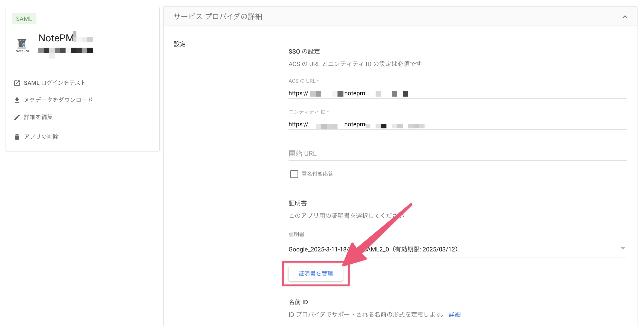Open the 詳細 link under 名前 ID
644x326 pixels.
pyautogui.click(x=455, y=315)
